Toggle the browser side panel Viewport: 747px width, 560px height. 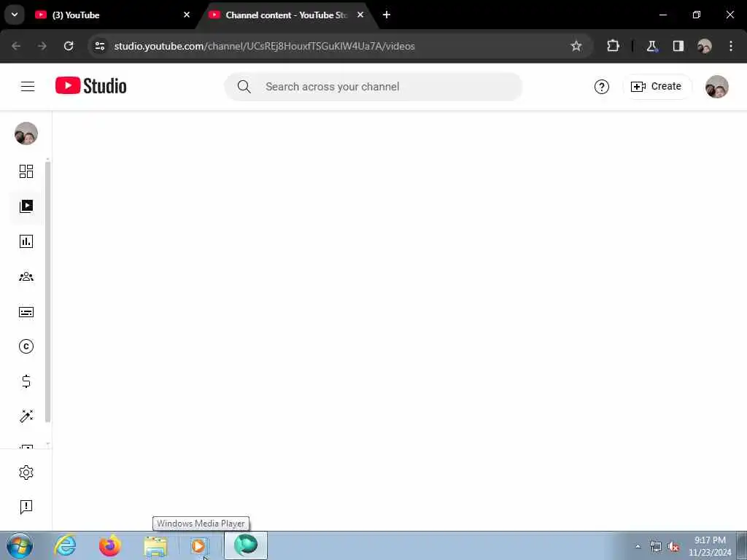[x=678, y=46]
